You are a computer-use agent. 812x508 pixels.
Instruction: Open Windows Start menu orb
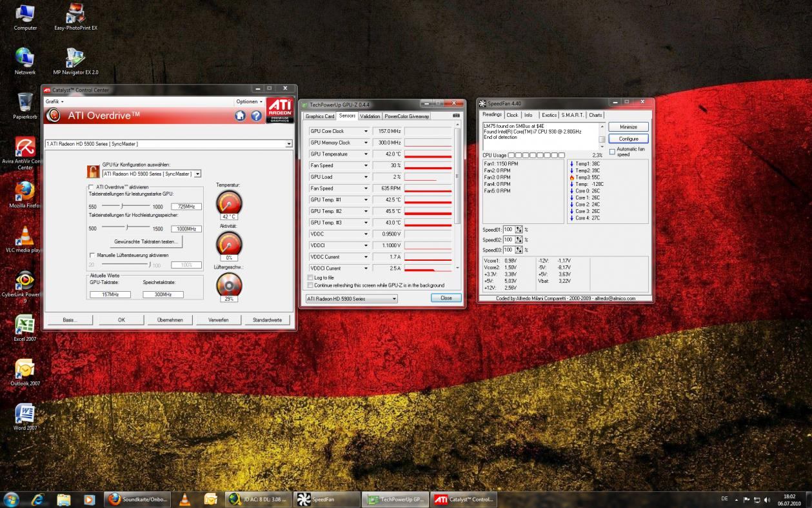(x=11, y=499)
